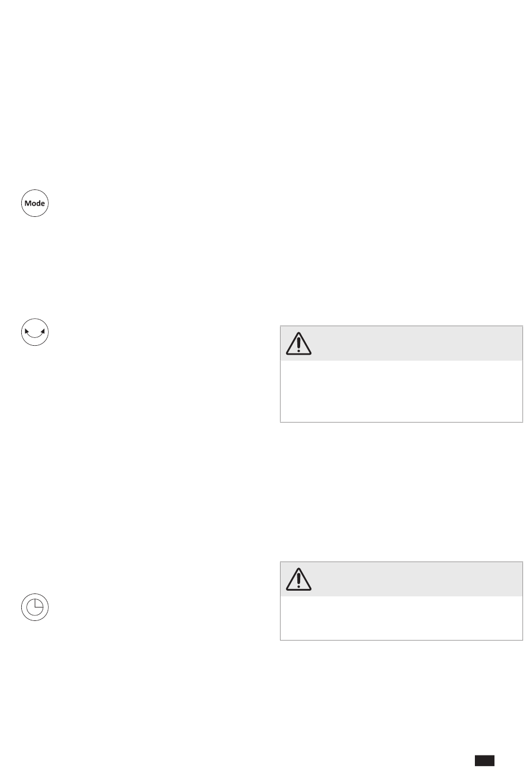The image size is (532, 770).
Task: Select the clock face timer symbol
Action: click(35, 607)
